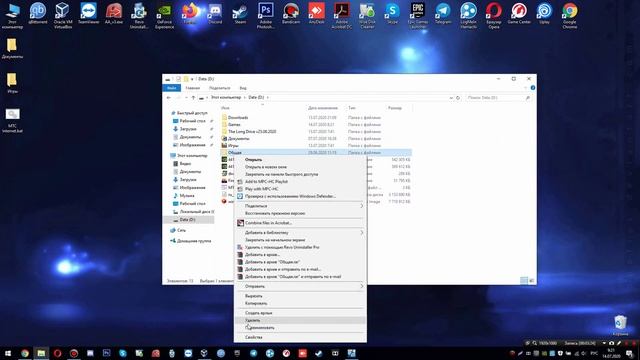Select 'Этот компьютер' desktop icon
The width and height of the screenshot is (640, 360).
pyautogui.click(x=12, y=16)
